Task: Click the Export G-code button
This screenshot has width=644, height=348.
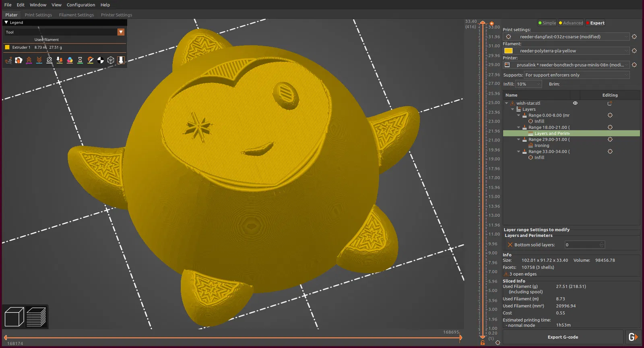Action: point(562,337)
